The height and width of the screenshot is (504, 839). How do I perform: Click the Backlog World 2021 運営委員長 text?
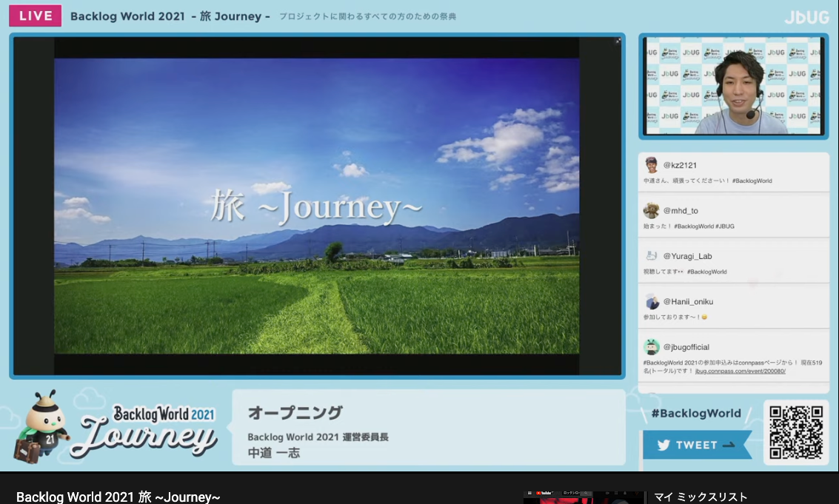pos(318,437)
